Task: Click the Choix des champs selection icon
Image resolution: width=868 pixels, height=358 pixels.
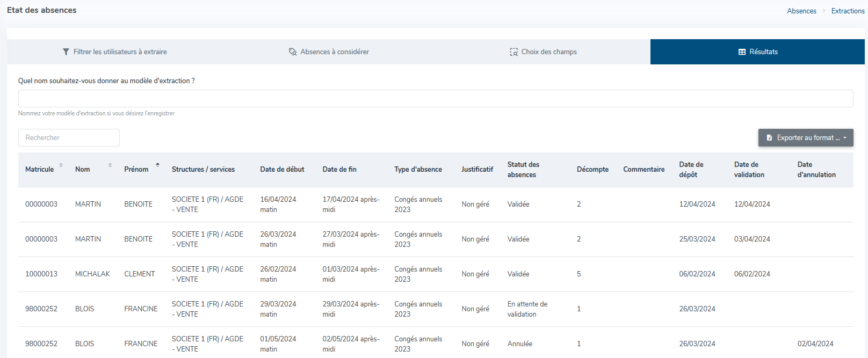Action: coord(513,52)
